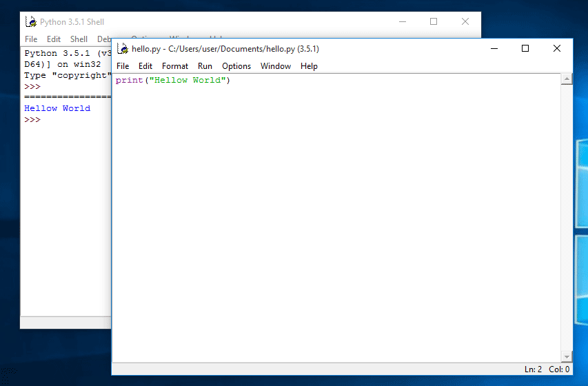Open the File menu of hello.py editor
The image size is (588, 386).
click(x=123, y=66)
